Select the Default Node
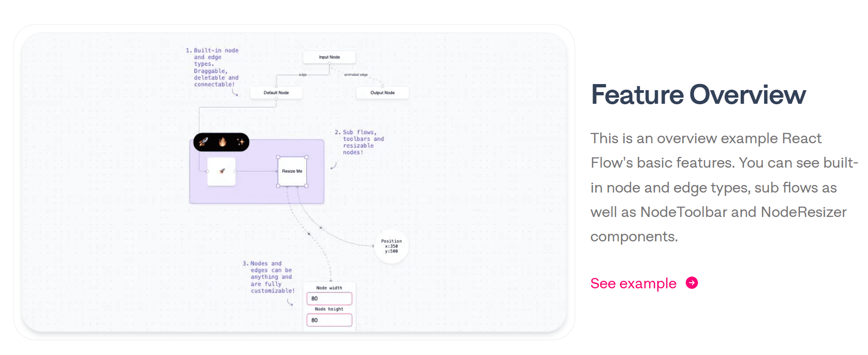Viewport: 868px width, 355px height. (x=277, y=93)
